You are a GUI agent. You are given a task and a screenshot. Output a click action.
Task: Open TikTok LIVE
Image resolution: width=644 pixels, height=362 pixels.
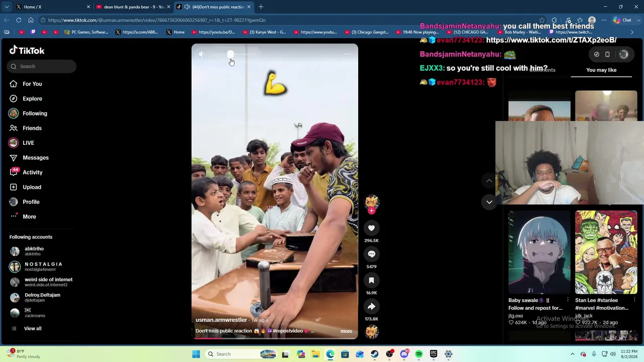(x=22, y=143)
